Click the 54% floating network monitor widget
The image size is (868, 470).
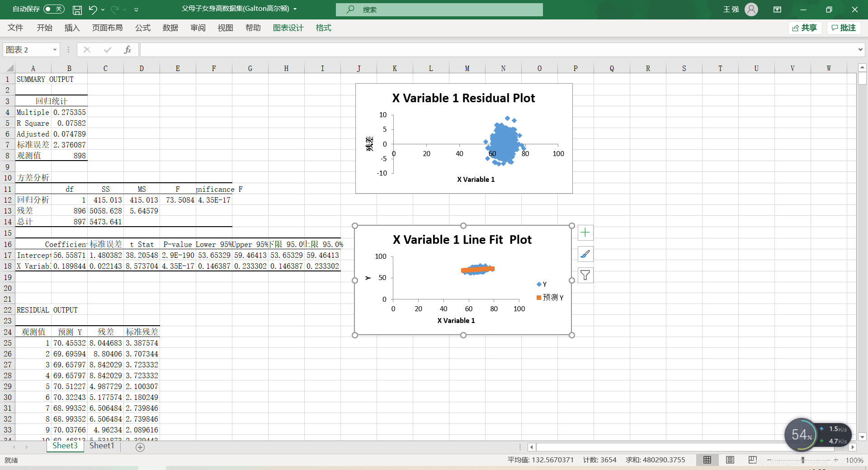[802, 435]
